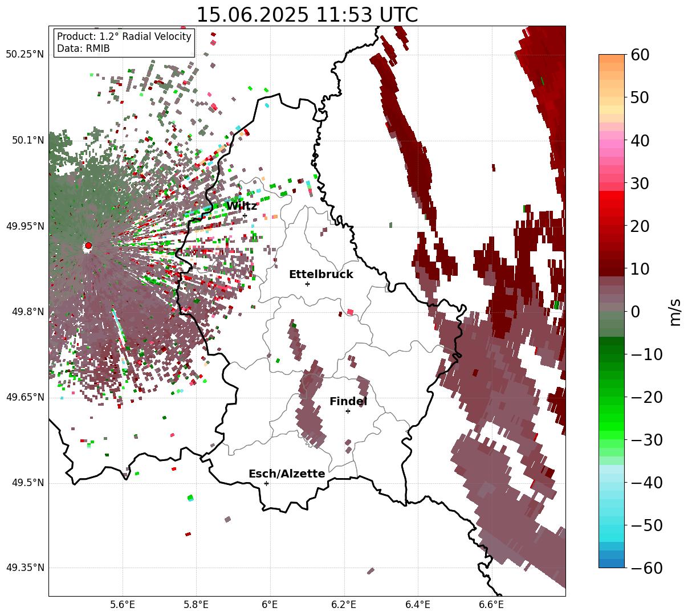The height and width of the screenshot is (616, 688).
Task: Click the 49.8°N latitude label
Action: (x=27, y=312)
